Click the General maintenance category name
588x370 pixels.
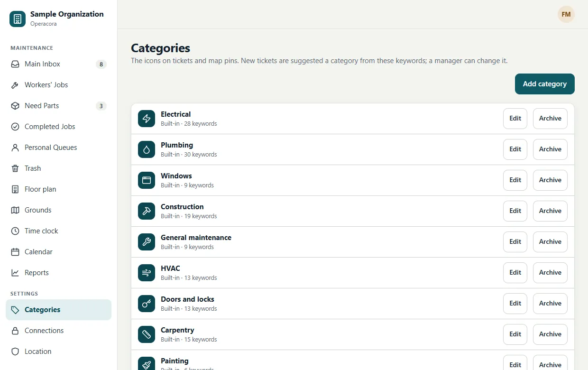coord(196,238)
